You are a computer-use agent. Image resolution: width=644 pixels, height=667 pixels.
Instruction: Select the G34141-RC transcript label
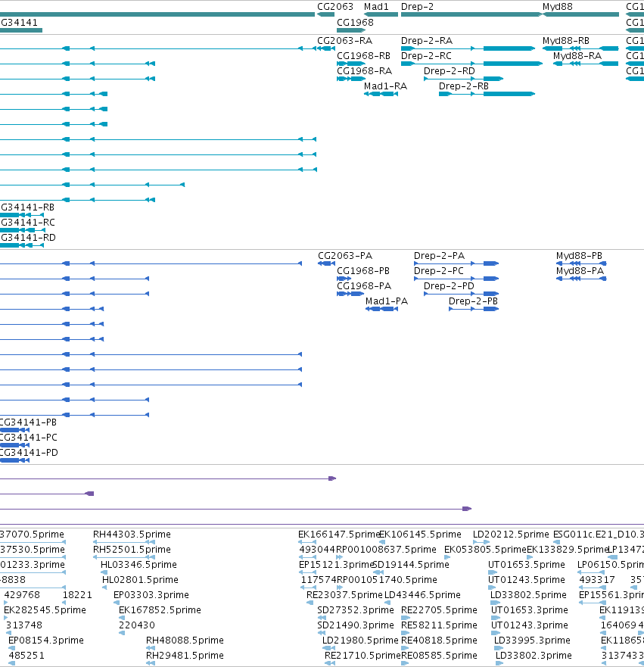tap(28, 223)
